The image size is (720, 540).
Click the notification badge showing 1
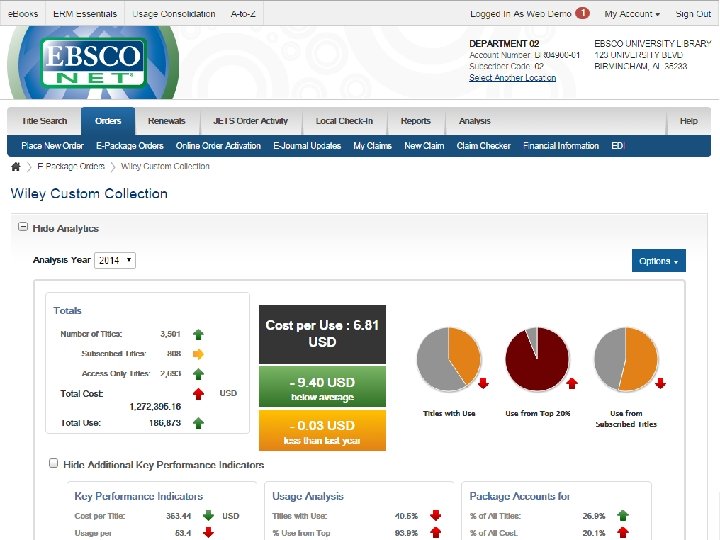[582, 13]
